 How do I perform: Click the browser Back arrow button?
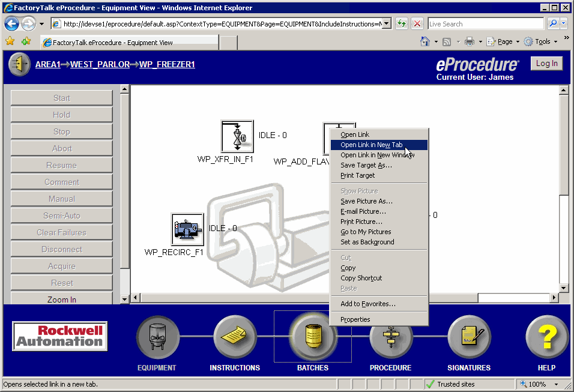(11, 24)
